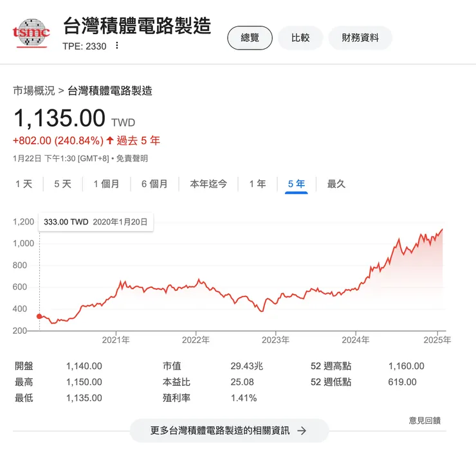
Task: Select the 5 年 time range
Action: click(297, 184)
